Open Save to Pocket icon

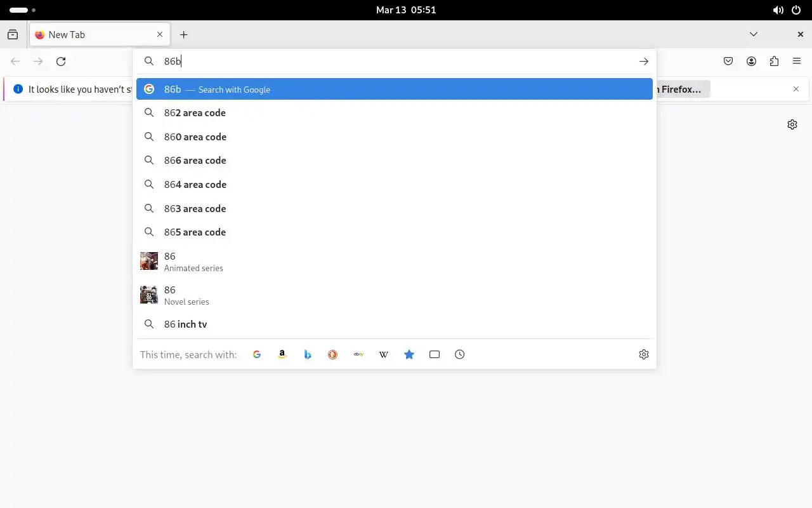[x=728, y=62]
